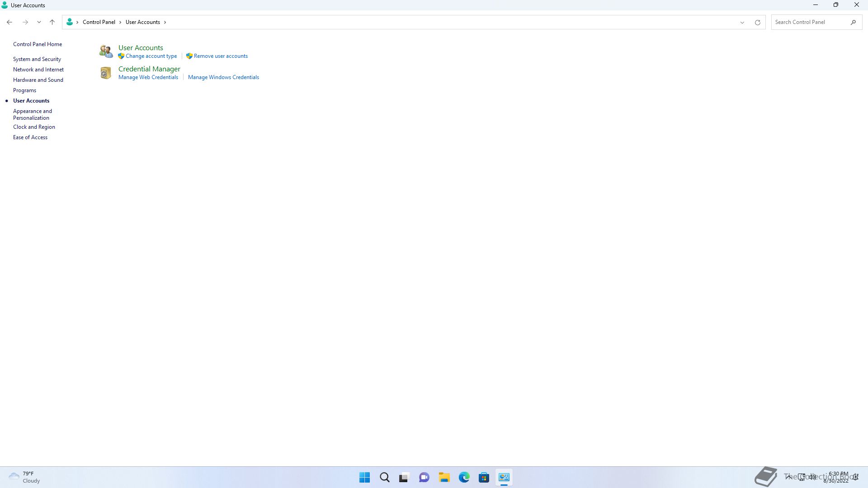Open File Explorer from the taskbar
The height and width of the screenshot is (488, 868).
444,477
